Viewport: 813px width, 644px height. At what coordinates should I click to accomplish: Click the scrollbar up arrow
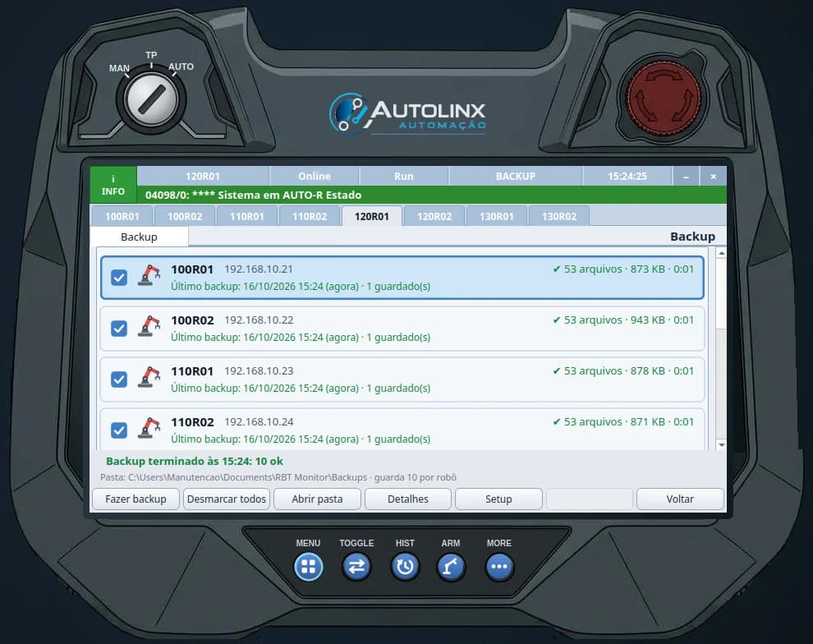pos(721,253)
